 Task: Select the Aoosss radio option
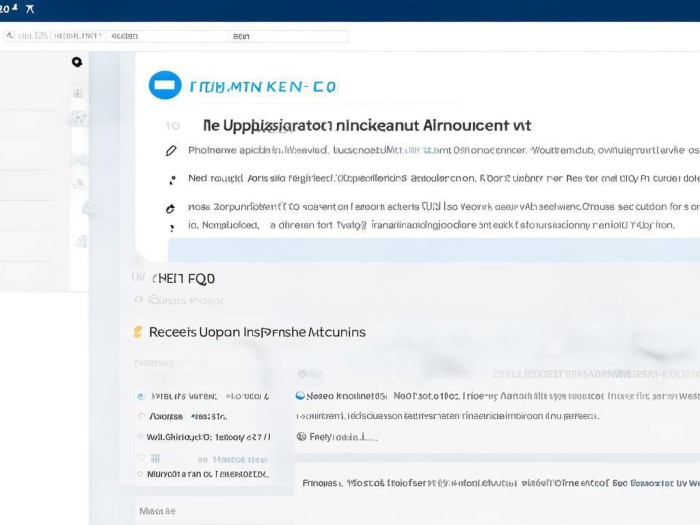point(140,416)
